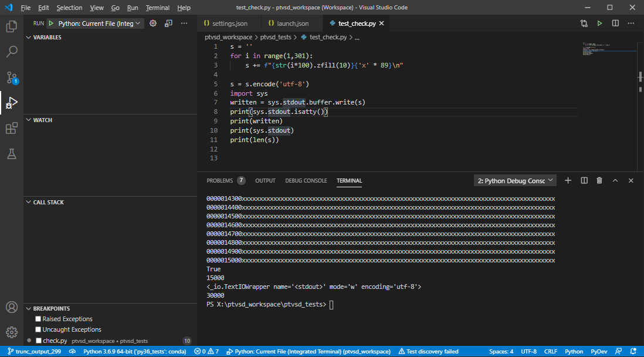Open errors and warnings count
Screen dimensions: 644x357
click(x=206, y=352)
